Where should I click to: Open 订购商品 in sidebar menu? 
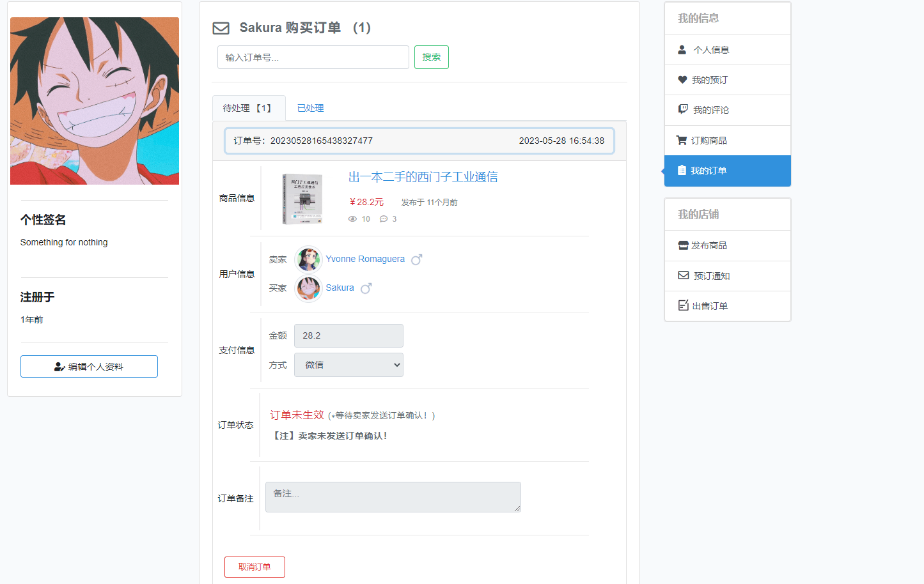(728, 141)
